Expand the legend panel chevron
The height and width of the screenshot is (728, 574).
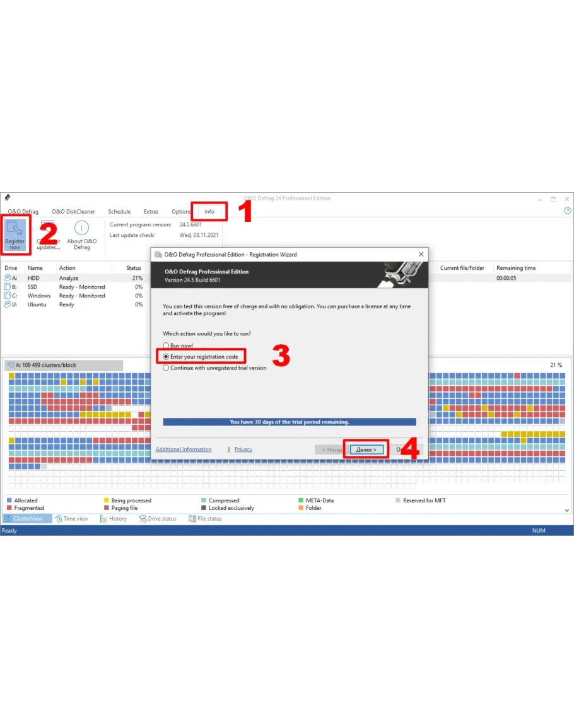coord(566,510)
